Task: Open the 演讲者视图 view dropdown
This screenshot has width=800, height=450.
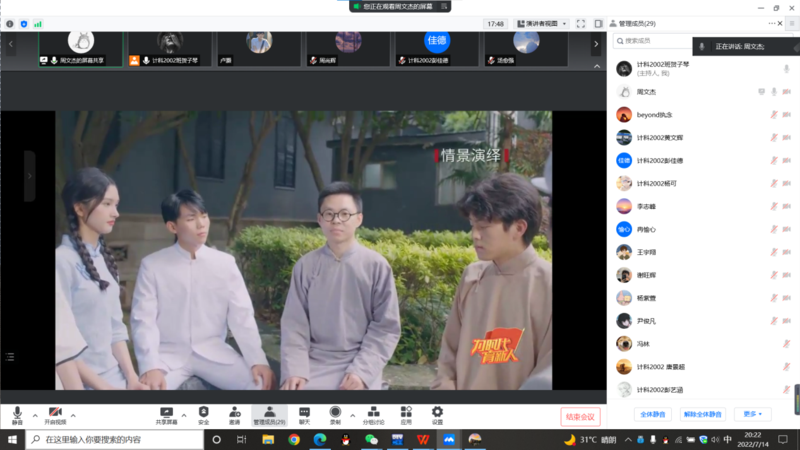Action: (542, 24)
